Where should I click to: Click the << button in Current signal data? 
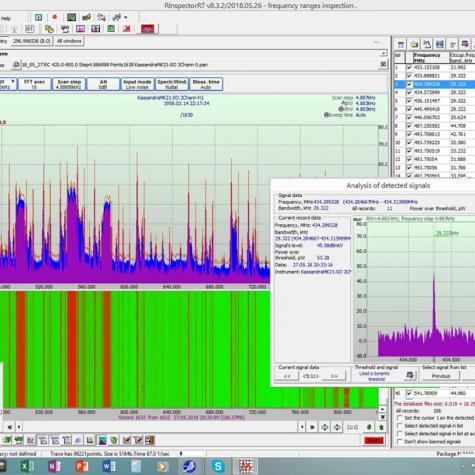tap(287, 376)
